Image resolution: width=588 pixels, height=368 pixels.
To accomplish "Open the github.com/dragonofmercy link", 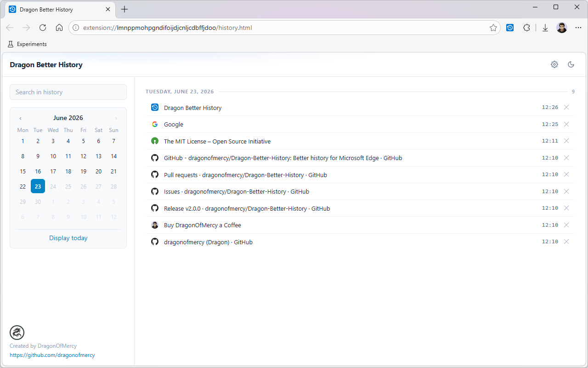I will click(x=52, y=355).
